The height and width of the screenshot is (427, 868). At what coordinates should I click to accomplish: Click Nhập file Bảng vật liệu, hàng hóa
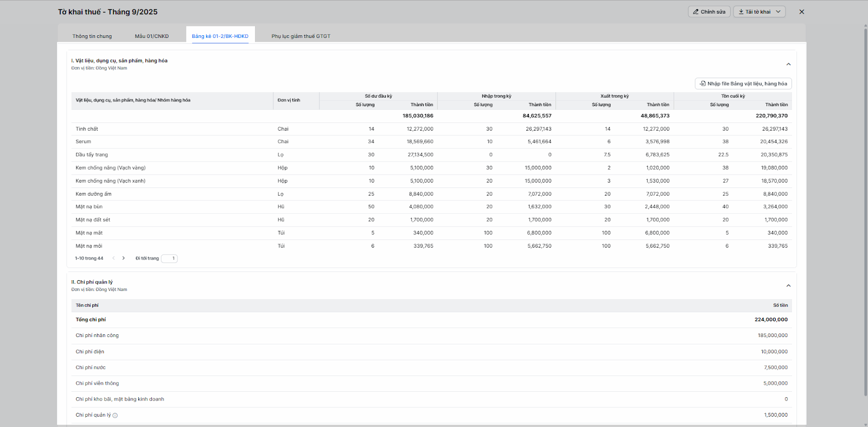pos(743,83)
